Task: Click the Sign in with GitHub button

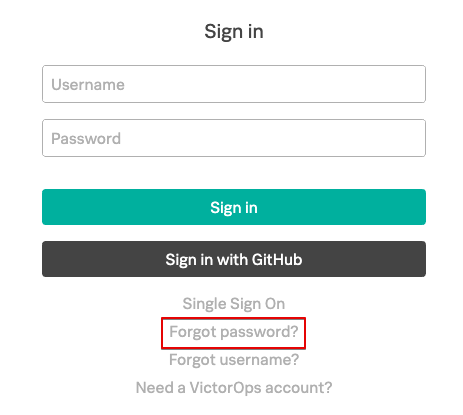Action: [x=234, y=259]
